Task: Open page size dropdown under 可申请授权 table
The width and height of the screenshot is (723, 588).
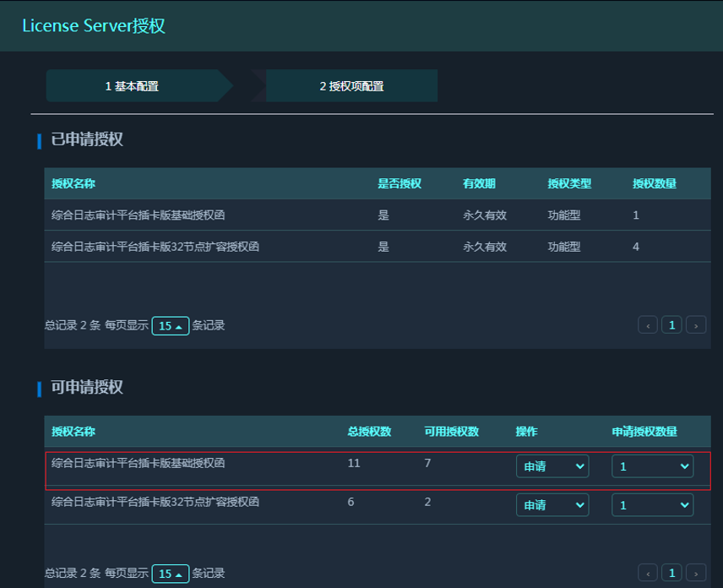Action: 171,574
